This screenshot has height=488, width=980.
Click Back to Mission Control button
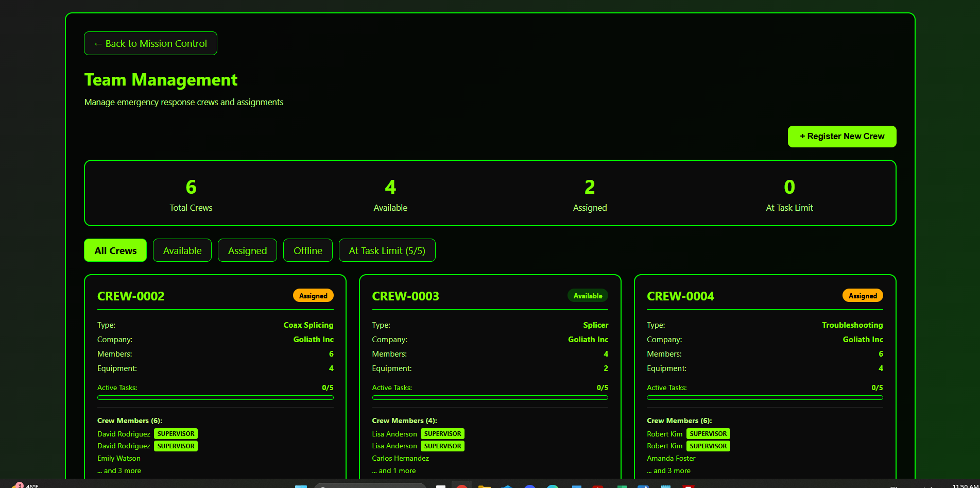click(x=150, y=43)
